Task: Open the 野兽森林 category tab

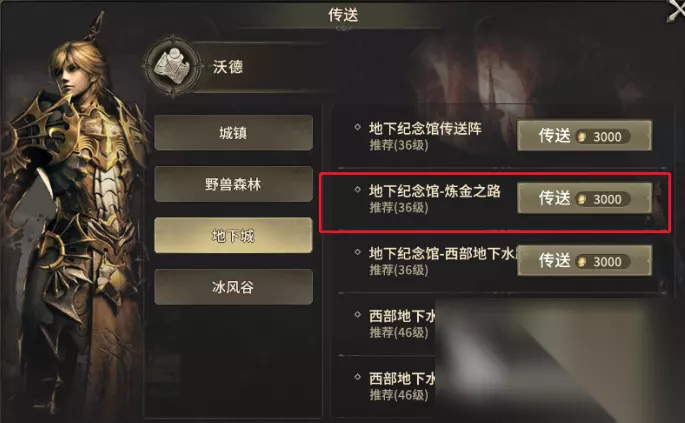Action: [233, 184]
